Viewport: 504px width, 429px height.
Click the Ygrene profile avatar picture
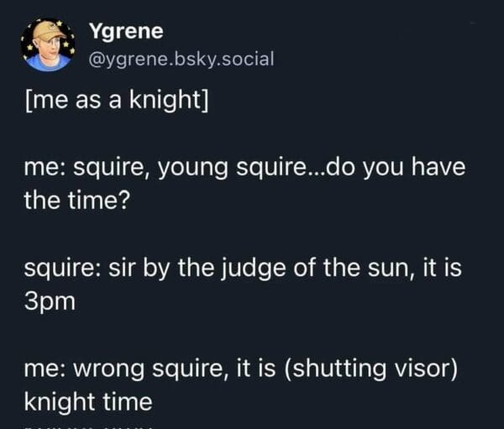[48, 44]
